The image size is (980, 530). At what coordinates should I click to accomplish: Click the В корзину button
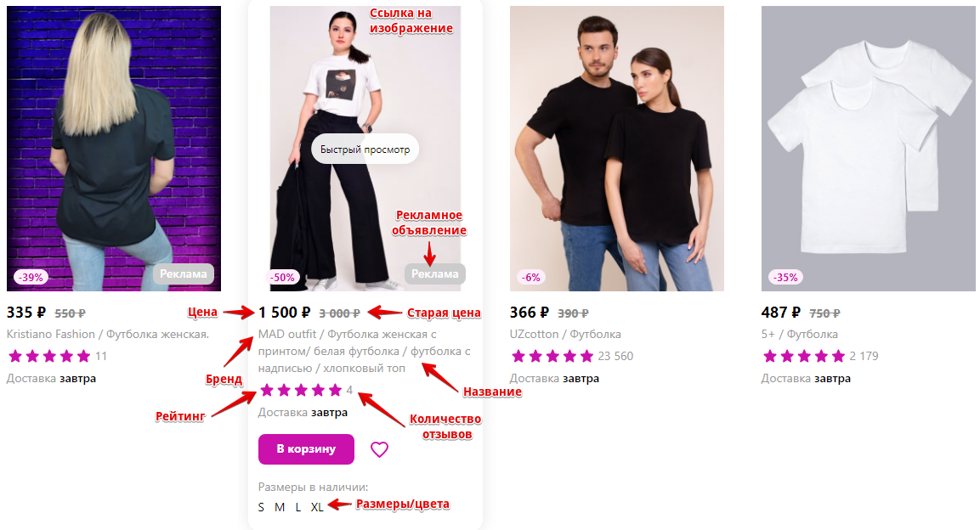(306, 448)
